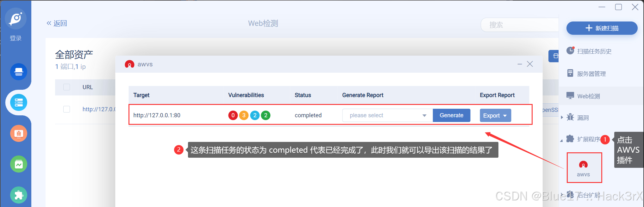The height and width of the screenshot is (207, 644).
Task: Open 扫描任务历史 menu item
Action: tap(594, 51)
